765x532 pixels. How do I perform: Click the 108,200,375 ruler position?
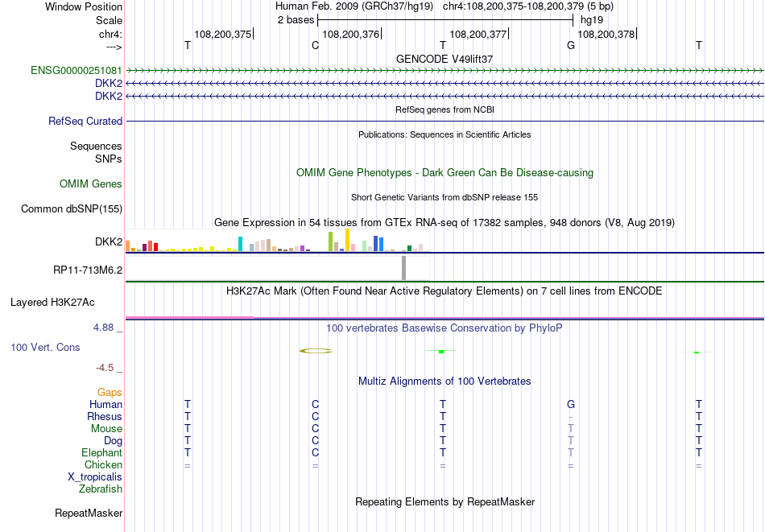(223, 34)
